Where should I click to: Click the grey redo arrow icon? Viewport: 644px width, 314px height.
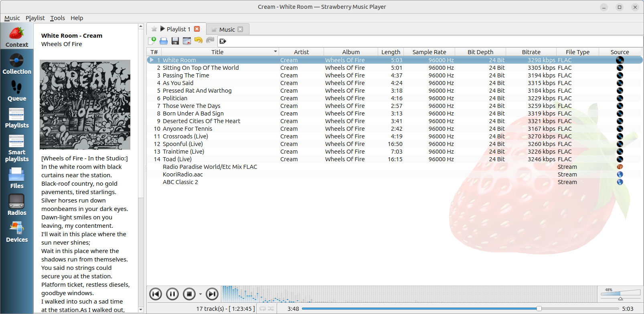(x=210, y=41)
